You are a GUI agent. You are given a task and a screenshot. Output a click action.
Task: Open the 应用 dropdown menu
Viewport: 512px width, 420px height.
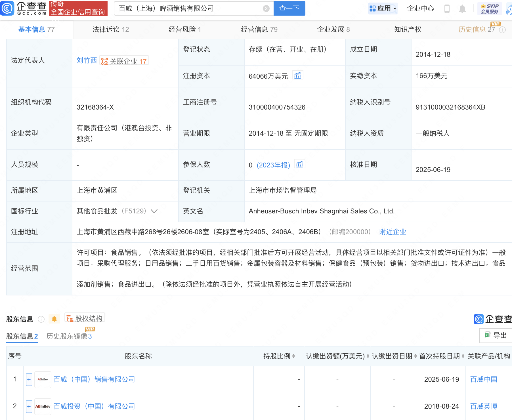point(383,9)
